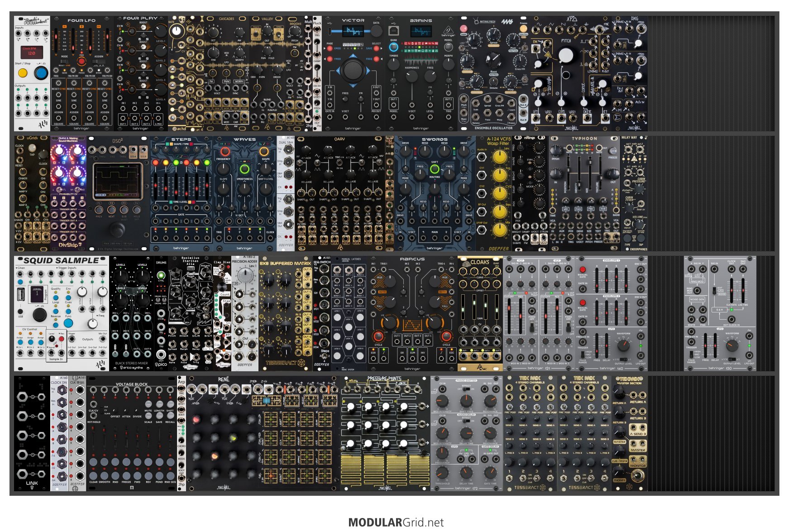Click the Oct knob on Cascades

213,32
